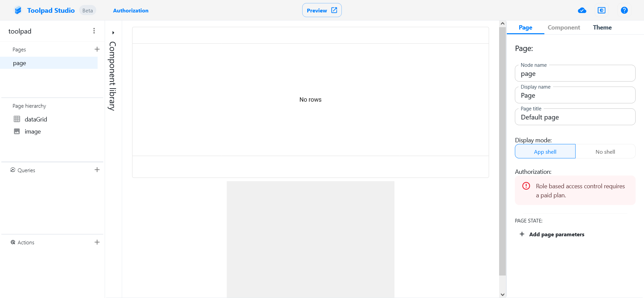Screen dimensions: 644x298
Task: Focus the Display name input field
Action: [x=575, y=95]
